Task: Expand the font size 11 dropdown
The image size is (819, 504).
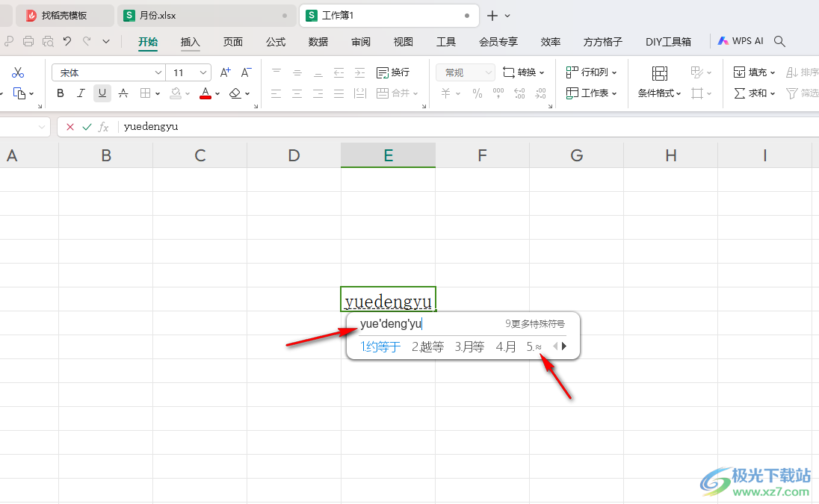Action: tap(203, 73)
